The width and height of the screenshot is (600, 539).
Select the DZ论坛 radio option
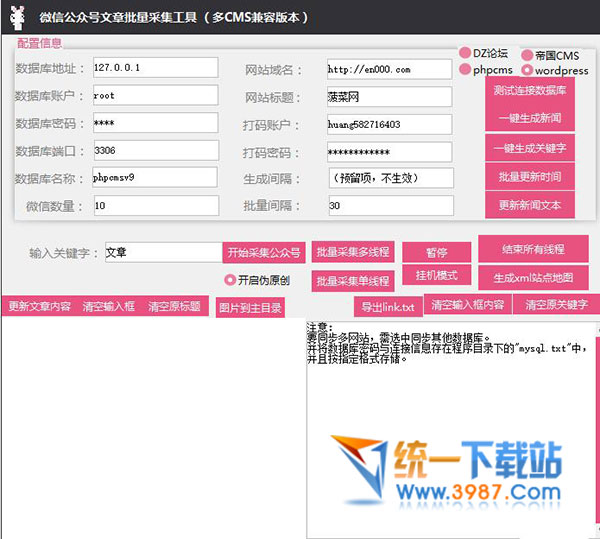tap(483, 53)
